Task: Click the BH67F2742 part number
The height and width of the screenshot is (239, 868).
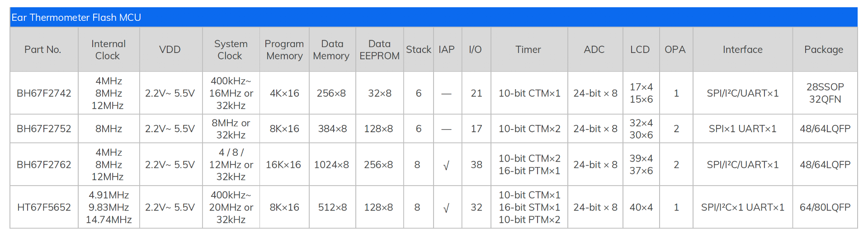Action: 44,93
